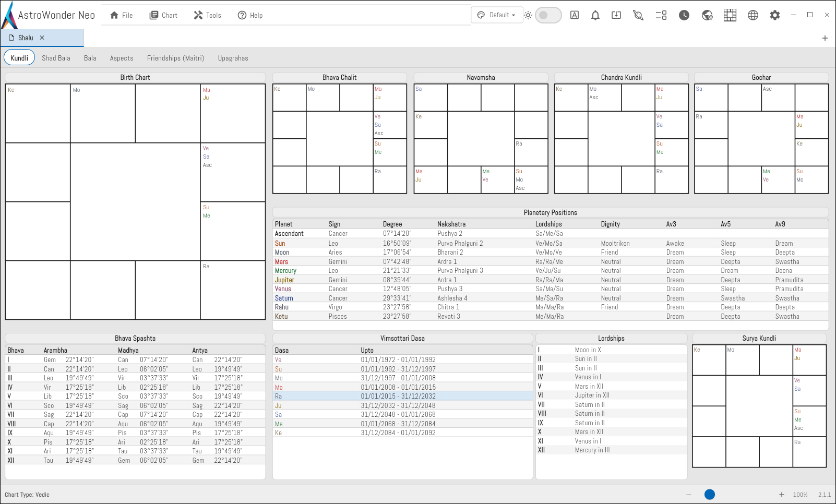The height and width of the screenshot is (504, 836).
Task: Click the Saturn row in Planetary Positions
Action: (551, 298)
